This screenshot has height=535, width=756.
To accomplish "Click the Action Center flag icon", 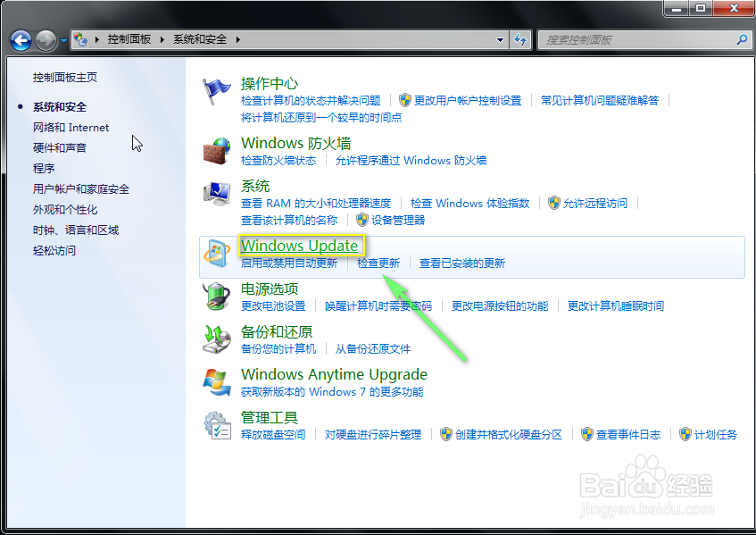I will (x=216, y=92).
